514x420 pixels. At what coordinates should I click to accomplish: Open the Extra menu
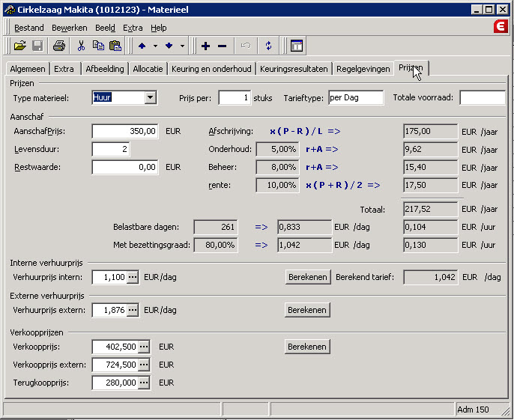pos(133,28)
